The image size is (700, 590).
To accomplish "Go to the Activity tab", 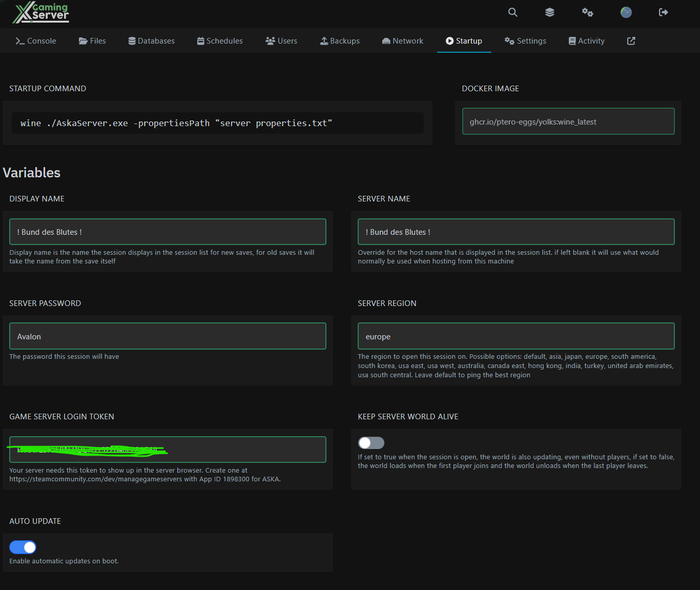I will pos(586,40).
